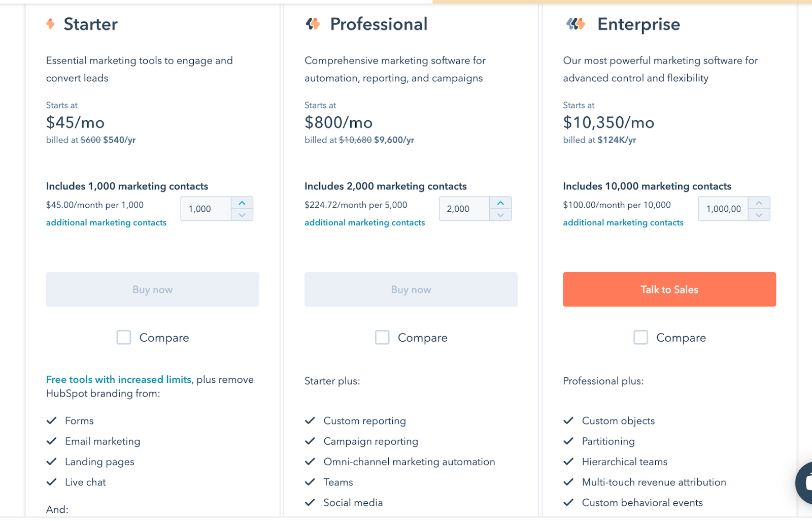
Task: Check the Compare box under Professional
Action: (382, 337)
